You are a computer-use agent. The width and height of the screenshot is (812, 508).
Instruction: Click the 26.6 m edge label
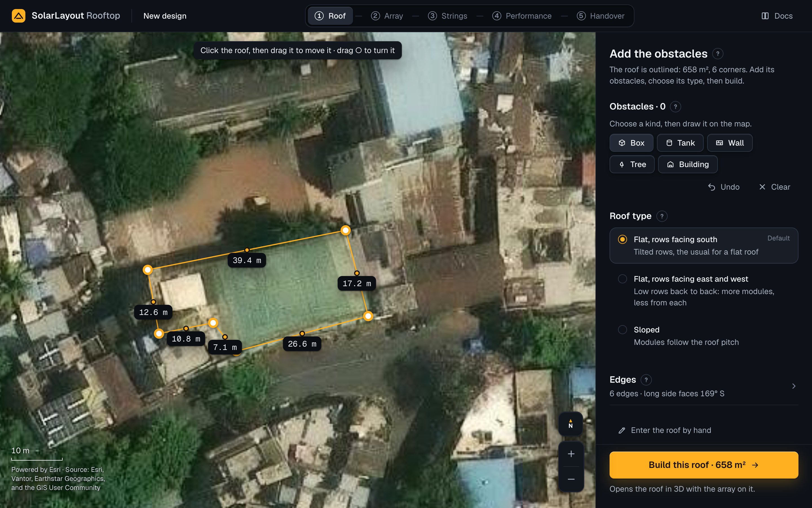[x=302, y=344]
